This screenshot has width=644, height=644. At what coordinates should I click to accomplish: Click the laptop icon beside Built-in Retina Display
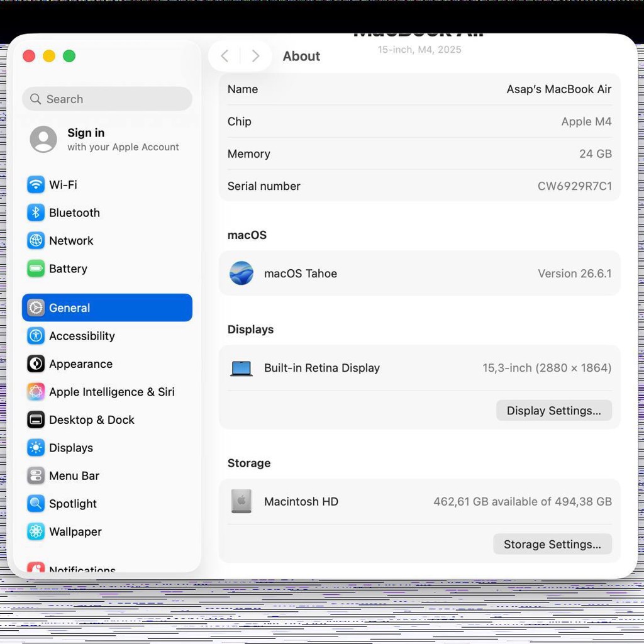click(x=241, y=369)
